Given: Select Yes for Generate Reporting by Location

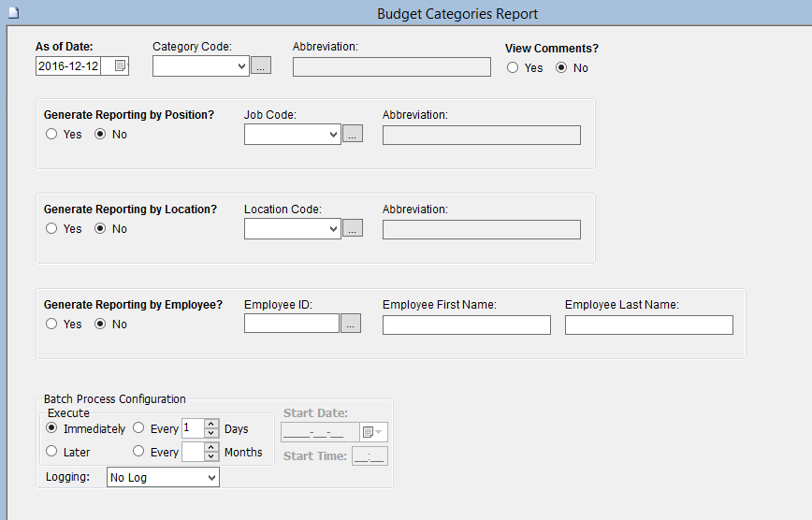Looking at the screenshot, I should coord(51,228).
